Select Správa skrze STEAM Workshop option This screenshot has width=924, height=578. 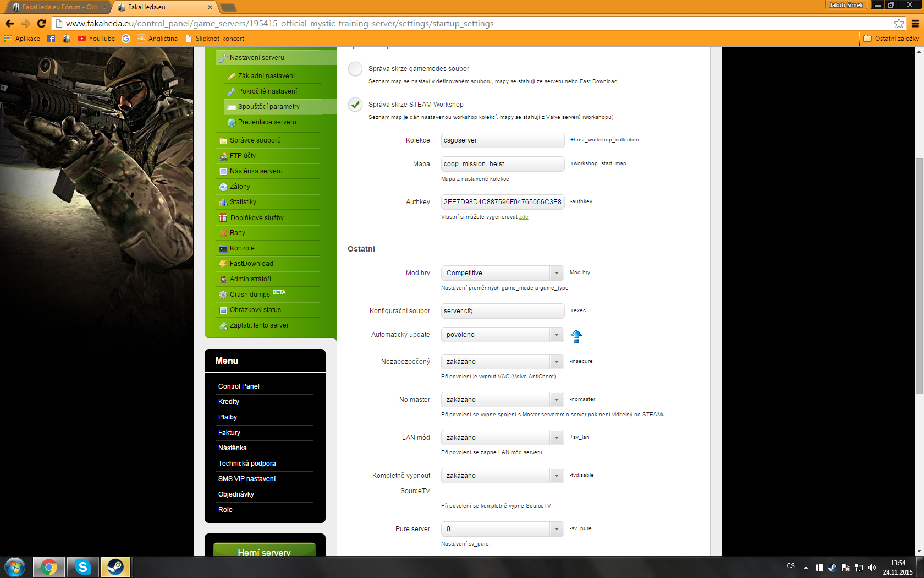tap(355, 104)
